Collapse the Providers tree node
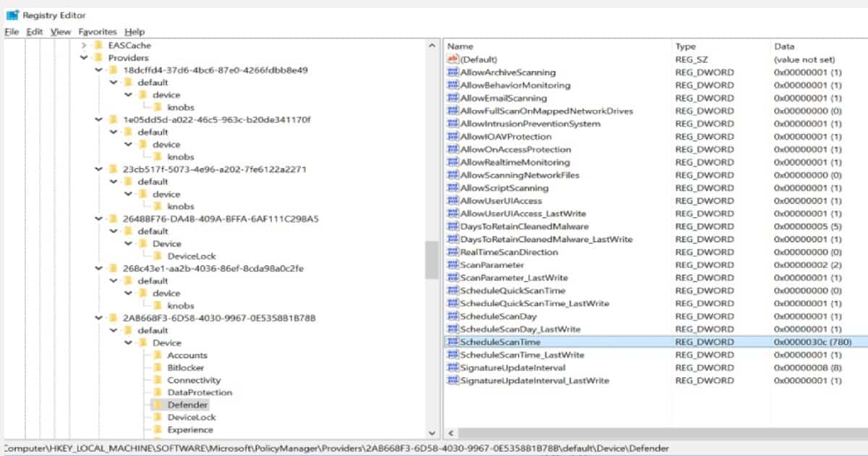The width and height of the screenshot is (868, 456). pyautogui.click(x=84, y=58)
